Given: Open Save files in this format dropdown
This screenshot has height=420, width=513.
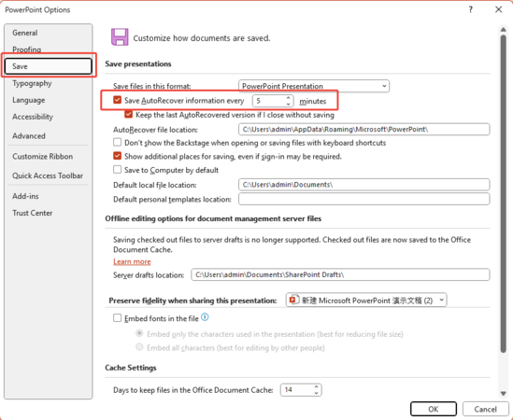Looking at the screenshot, I should coord(314,86).
